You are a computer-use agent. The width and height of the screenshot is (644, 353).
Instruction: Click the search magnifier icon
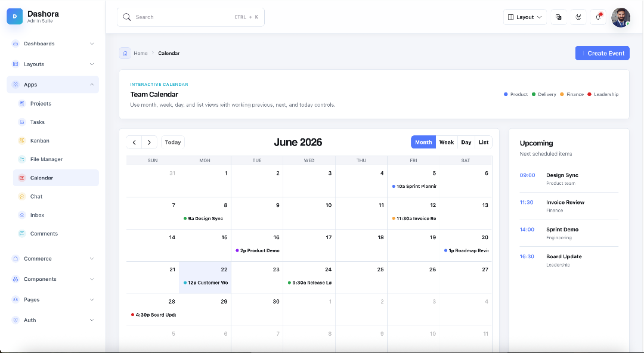(127, 17)
